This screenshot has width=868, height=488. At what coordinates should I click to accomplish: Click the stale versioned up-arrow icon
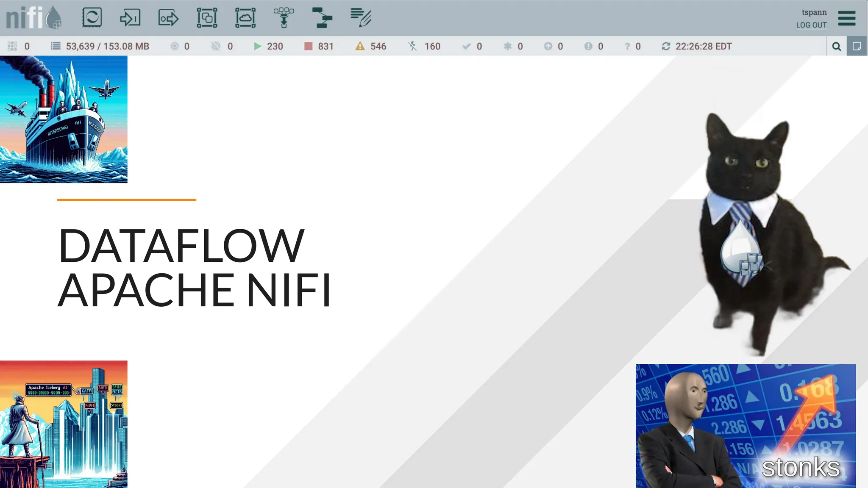point(548,46)
